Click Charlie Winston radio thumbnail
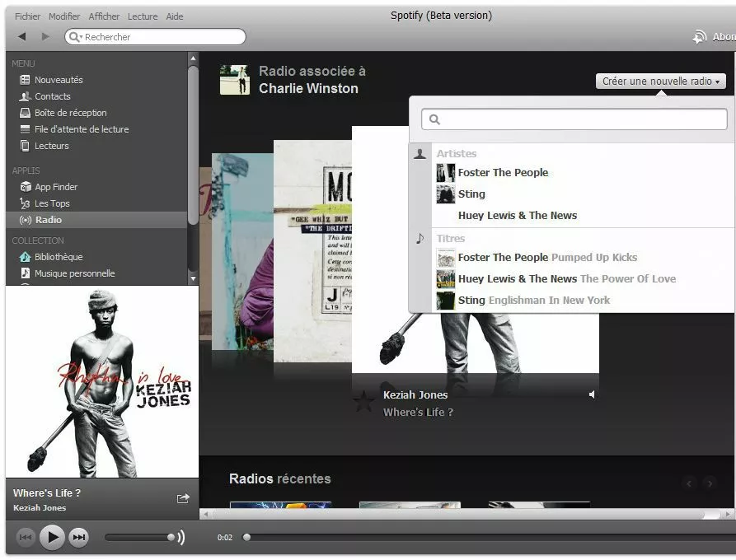This screenshot has height=560, width=736. point(235,80)
